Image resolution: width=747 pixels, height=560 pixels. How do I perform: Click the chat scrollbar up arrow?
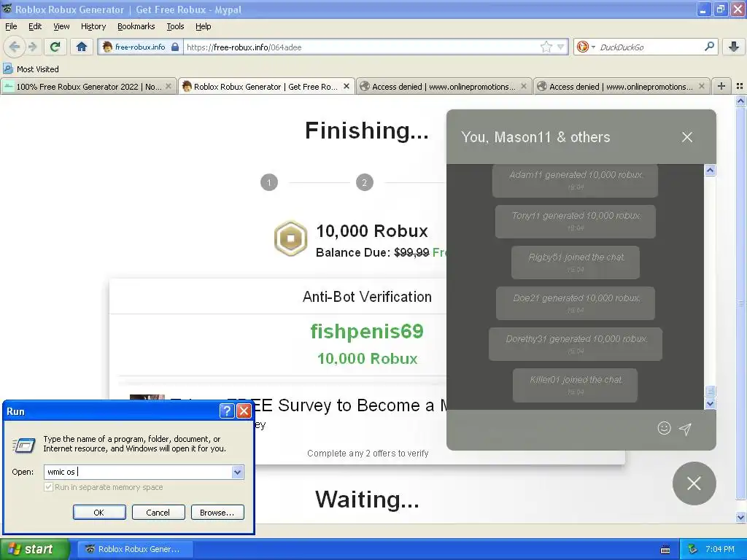pyautogui.click(x=711, y=171)
